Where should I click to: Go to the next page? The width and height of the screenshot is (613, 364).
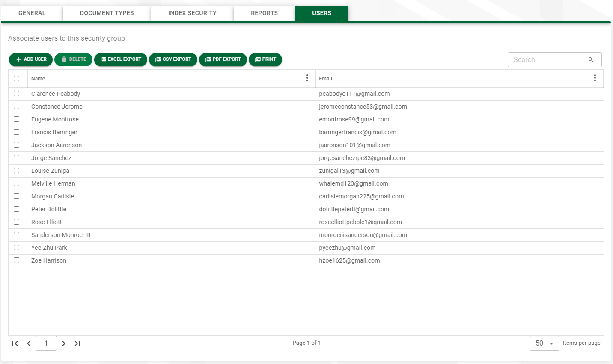pos(64,343)
